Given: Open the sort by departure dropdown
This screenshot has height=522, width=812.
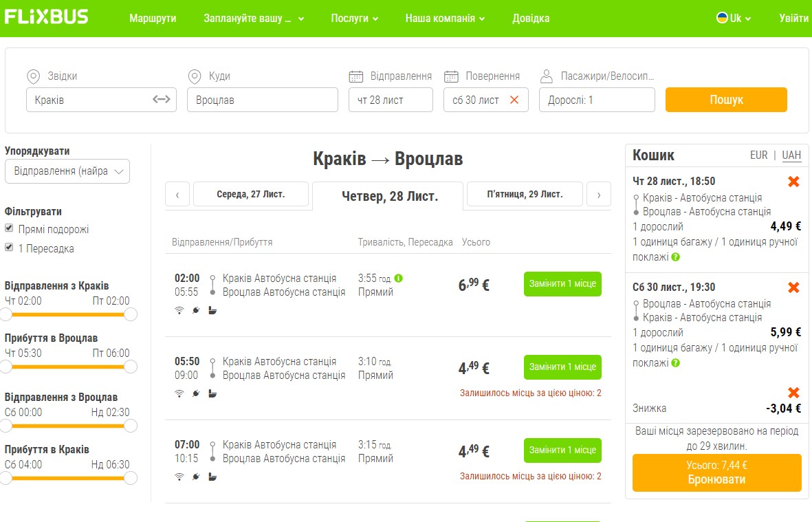Looking at the screenshot, I should 67,171.
